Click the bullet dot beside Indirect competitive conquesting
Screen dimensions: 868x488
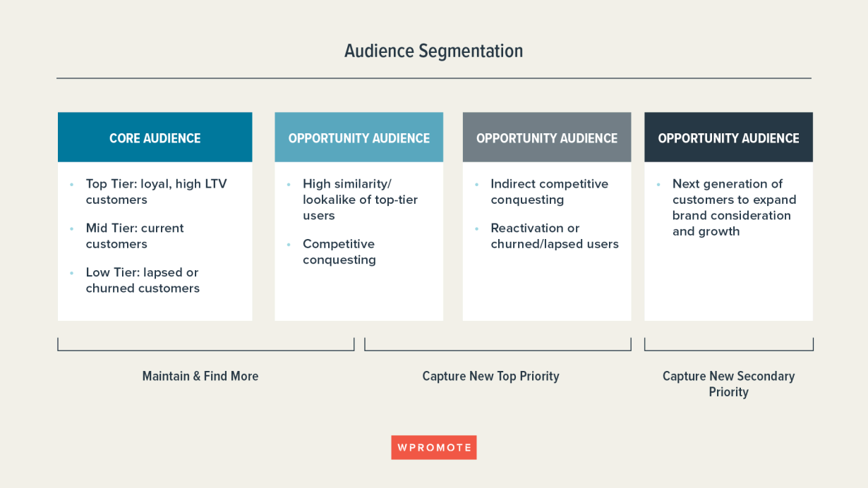point(477,185)
